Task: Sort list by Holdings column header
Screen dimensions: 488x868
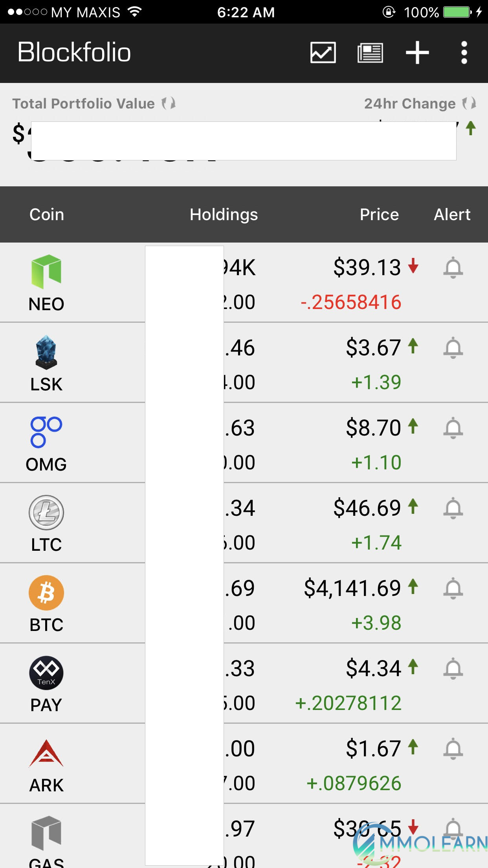Action: pyautogui.click(x=224, y=215)
